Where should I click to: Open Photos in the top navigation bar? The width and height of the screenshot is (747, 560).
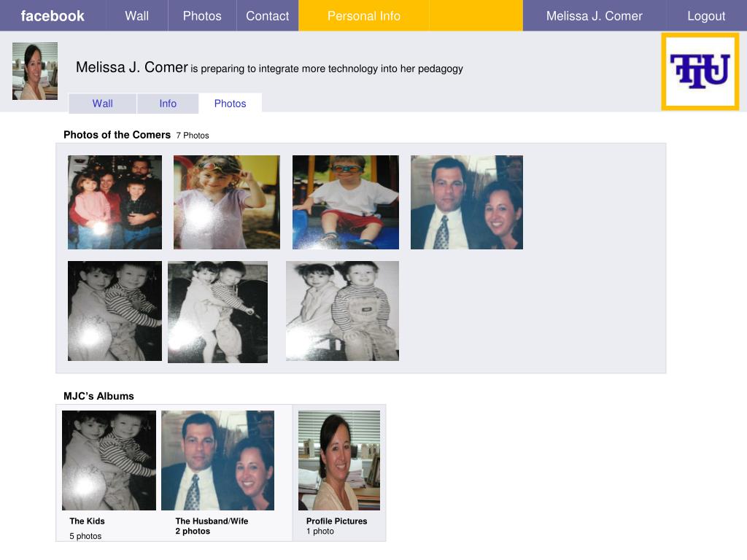tap(202, 16)
